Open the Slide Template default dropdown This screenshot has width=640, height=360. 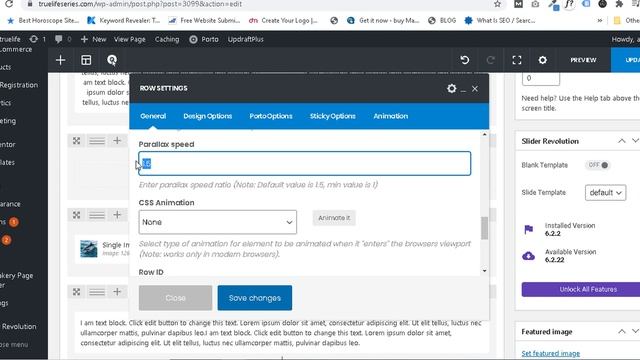point(605,193)
